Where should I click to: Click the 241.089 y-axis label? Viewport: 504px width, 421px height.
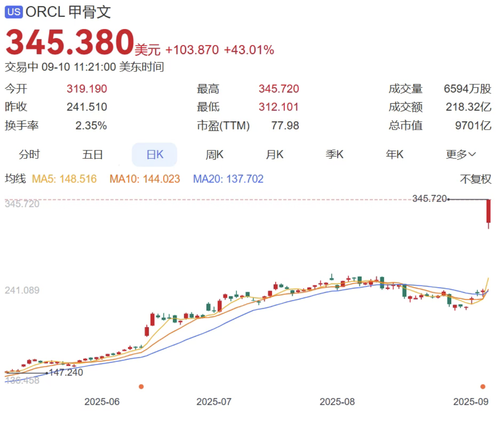[22, 290]
